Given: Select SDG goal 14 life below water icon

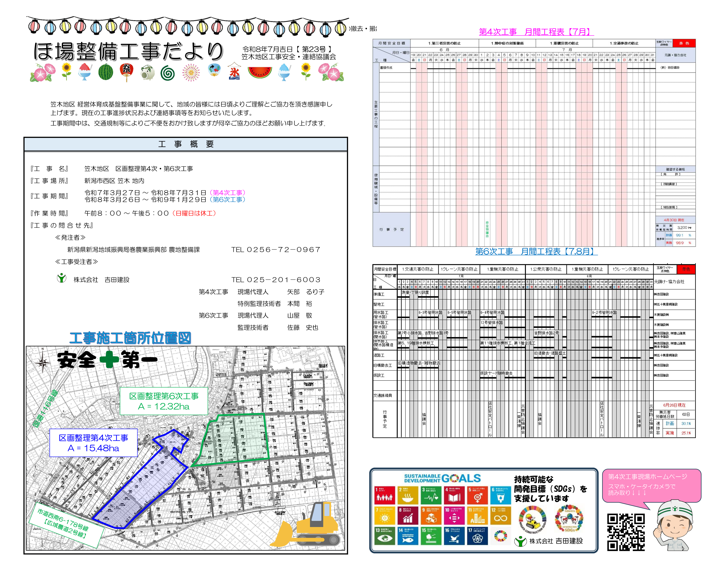Looking at the screenshot, I should (408, 536).
